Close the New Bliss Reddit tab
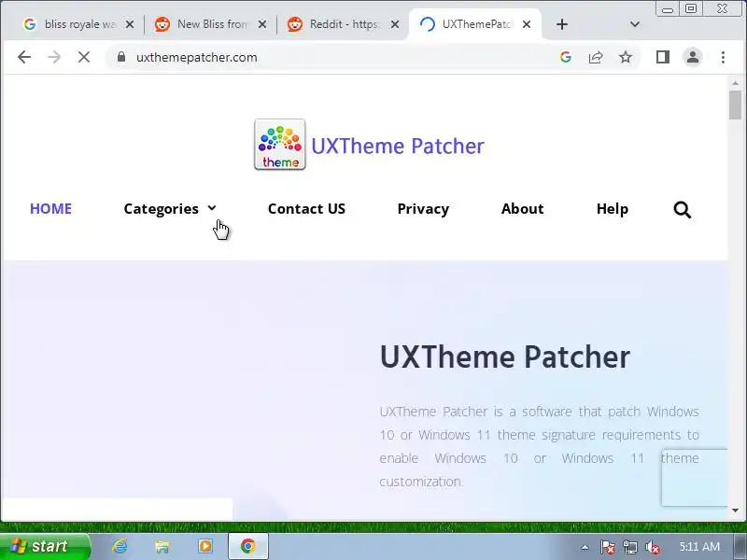The width and height of the screenshot is (747, 560). 262,24
